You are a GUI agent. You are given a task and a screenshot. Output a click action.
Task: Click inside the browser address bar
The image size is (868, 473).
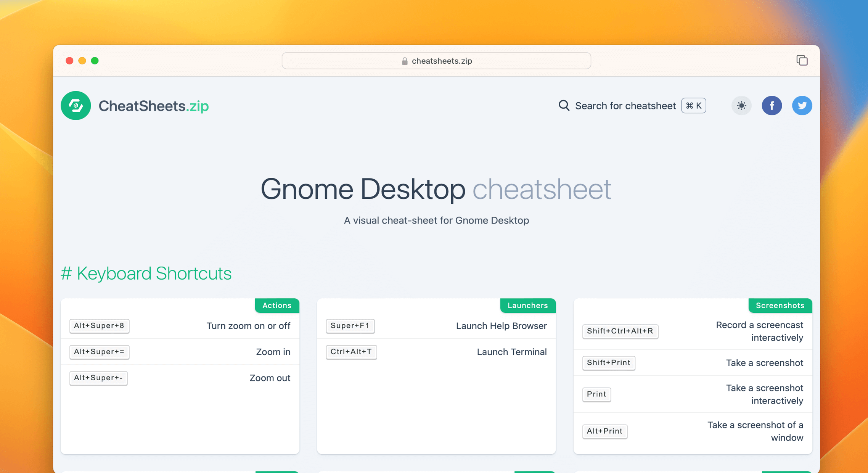(436, 61)
